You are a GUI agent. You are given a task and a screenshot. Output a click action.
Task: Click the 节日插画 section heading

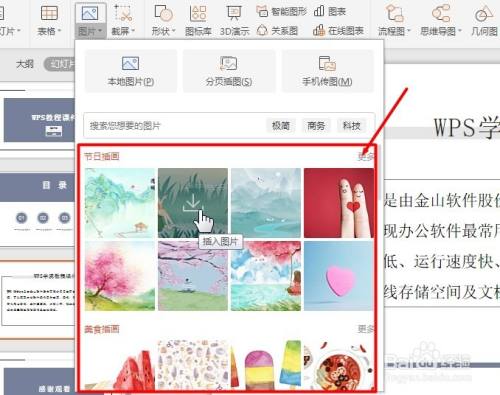(x=102, y=156)
